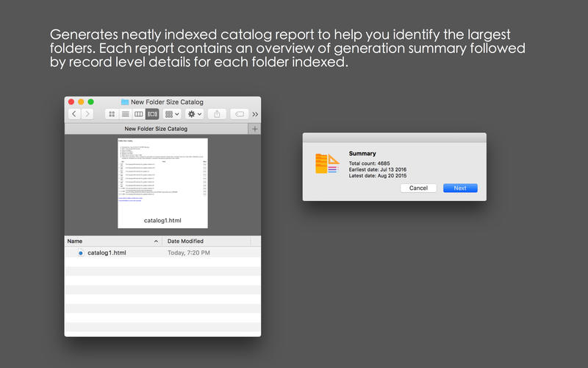
Task: Show hidden toolbar items via double chevron
Action: [255, 114]
